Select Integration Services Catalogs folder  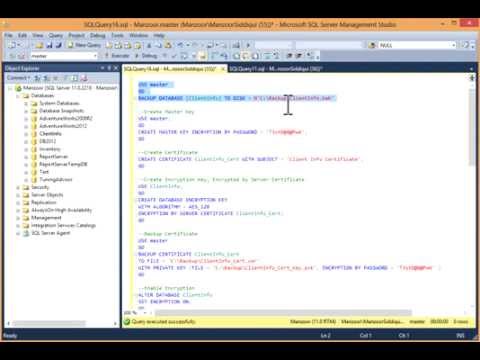click(63, 226)
